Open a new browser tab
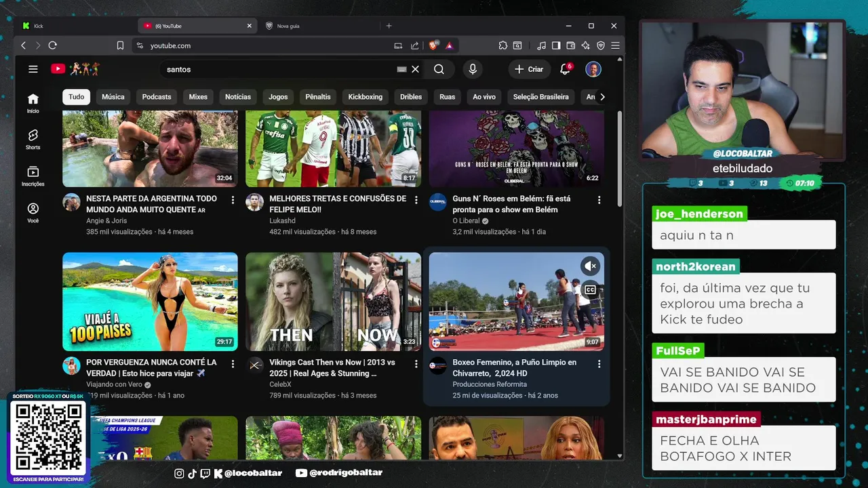The height and width of the screenshot is (488, 868). 389,26
